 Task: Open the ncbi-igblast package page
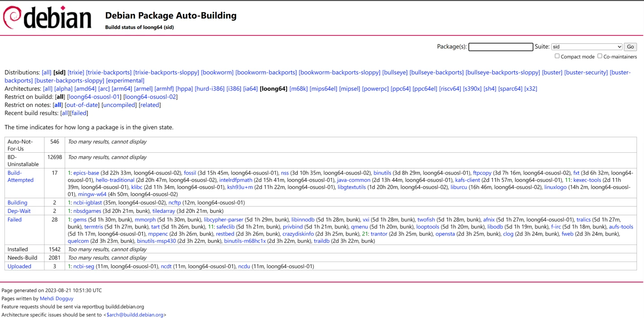pos(87,203)
